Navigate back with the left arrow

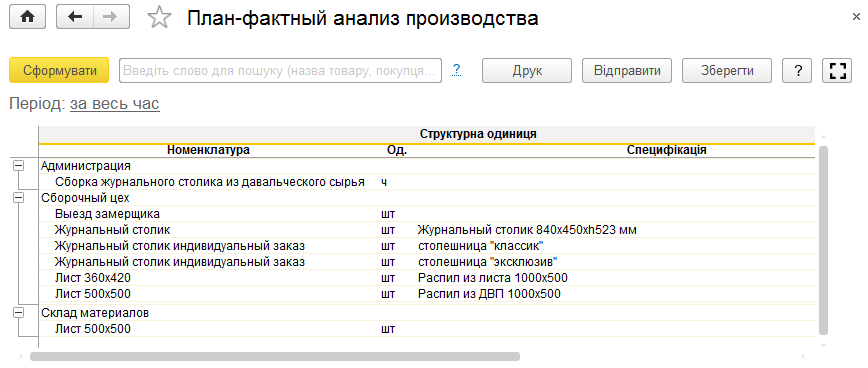click(x=75, y=18)
